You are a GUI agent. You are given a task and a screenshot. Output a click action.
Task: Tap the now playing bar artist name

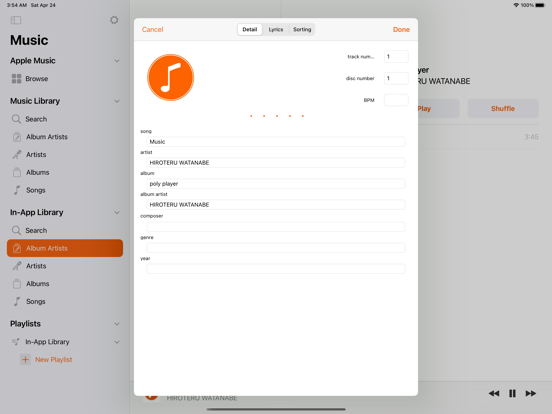[202, 398]
